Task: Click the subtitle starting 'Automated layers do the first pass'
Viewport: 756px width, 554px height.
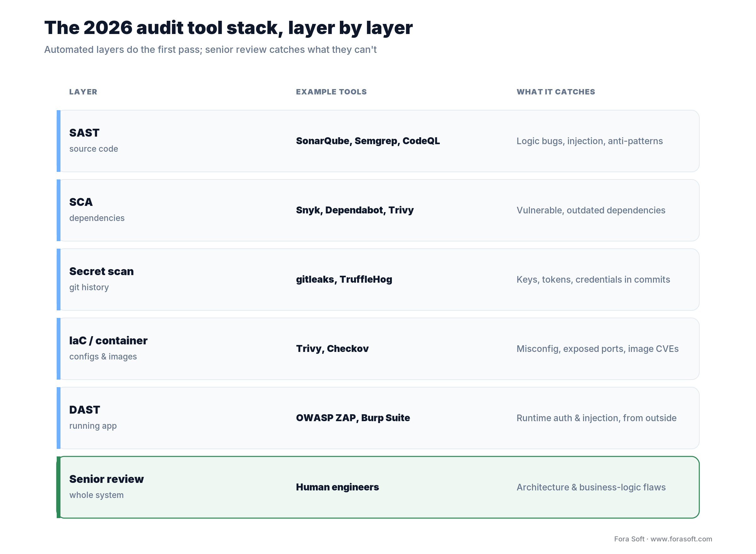Action: point(210,50)
